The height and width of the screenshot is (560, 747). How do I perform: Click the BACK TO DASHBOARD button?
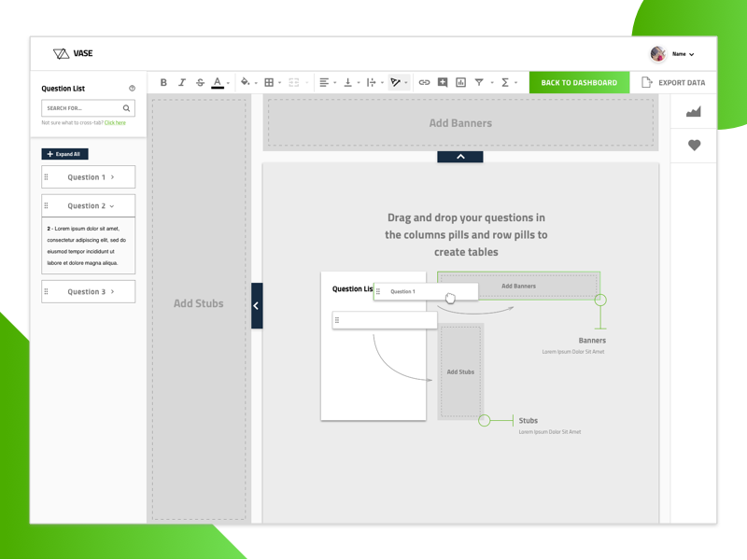click(579, 82)
